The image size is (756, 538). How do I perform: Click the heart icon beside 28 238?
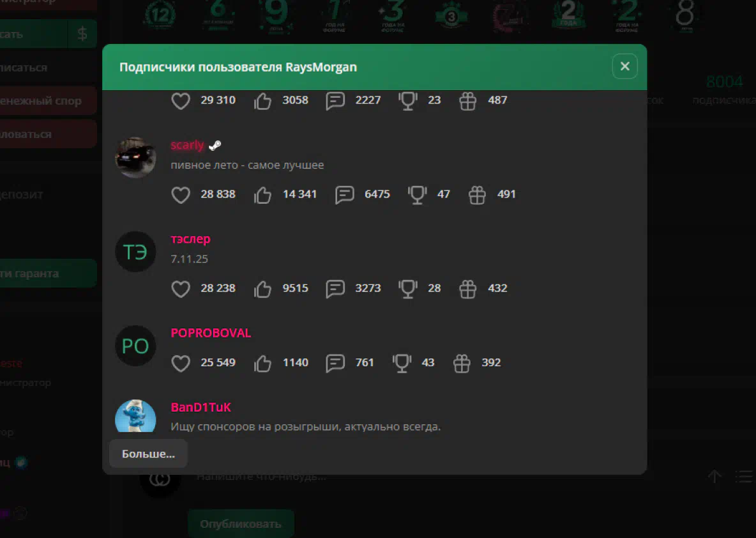click(x=181, y=289)
